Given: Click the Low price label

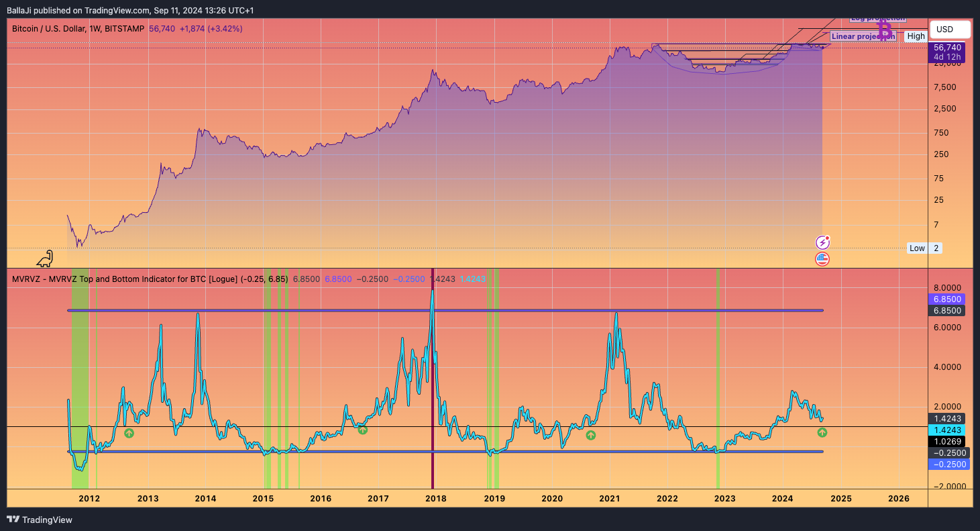Looking at the screenshot, I should click(x=917, y=248).
